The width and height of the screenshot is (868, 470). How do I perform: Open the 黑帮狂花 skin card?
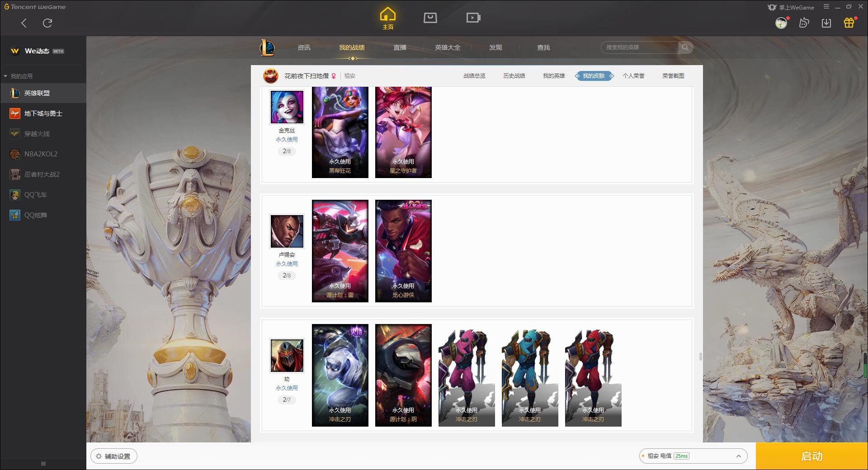pos(340,132)
